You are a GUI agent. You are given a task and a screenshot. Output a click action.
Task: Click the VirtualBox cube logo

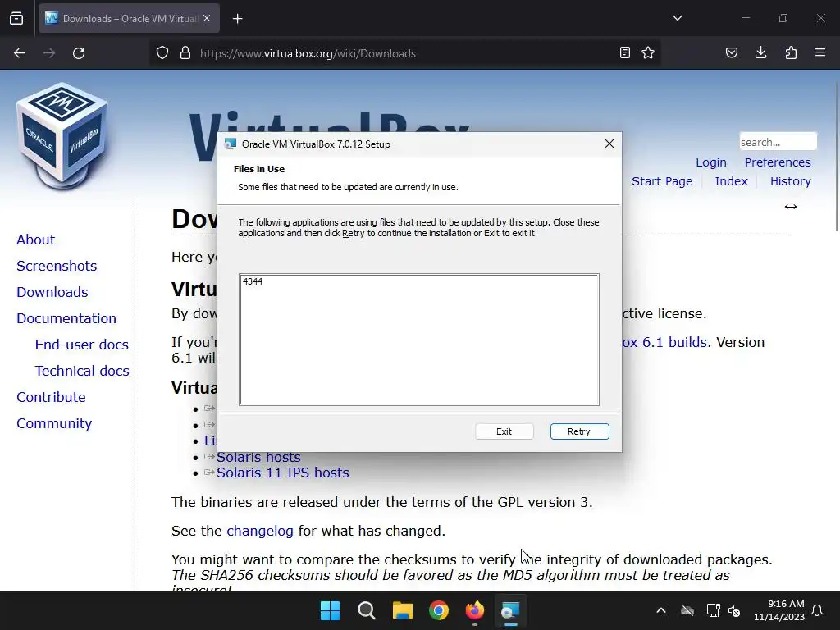(x=63, y=136)
